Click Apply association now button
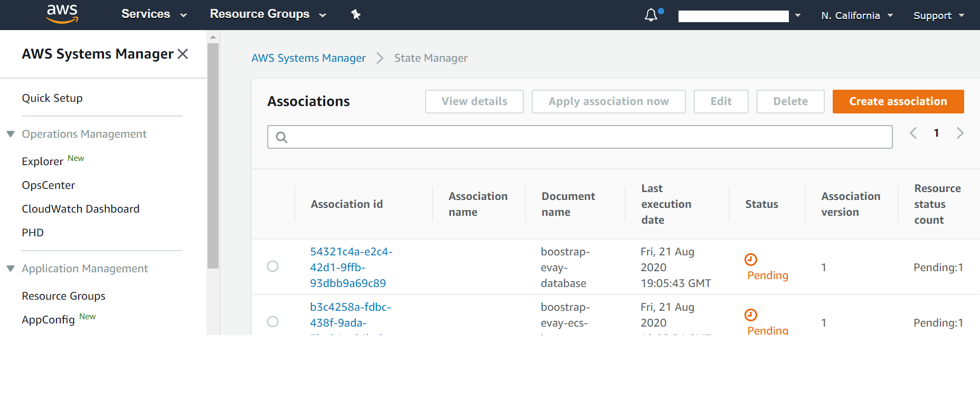 609,101
